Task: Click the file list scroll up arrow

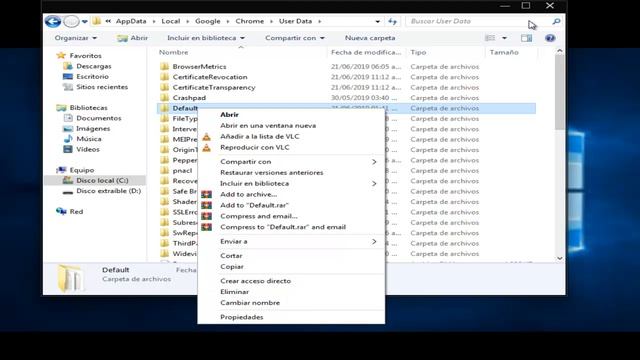Action: [560, 51]
